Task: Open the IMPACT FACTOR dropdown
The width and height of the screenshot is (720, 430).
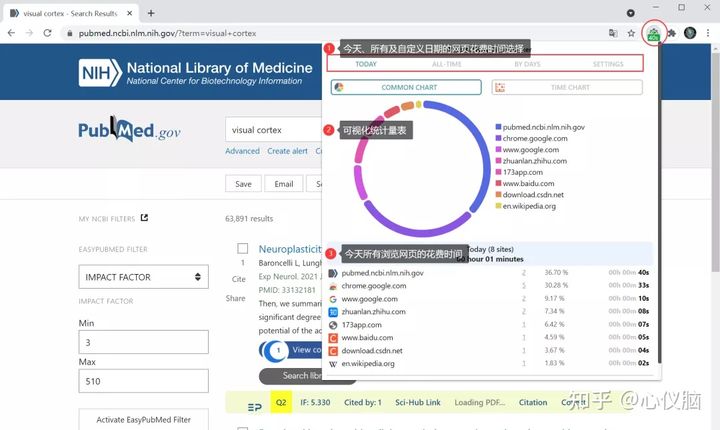Action: (143, 277)
